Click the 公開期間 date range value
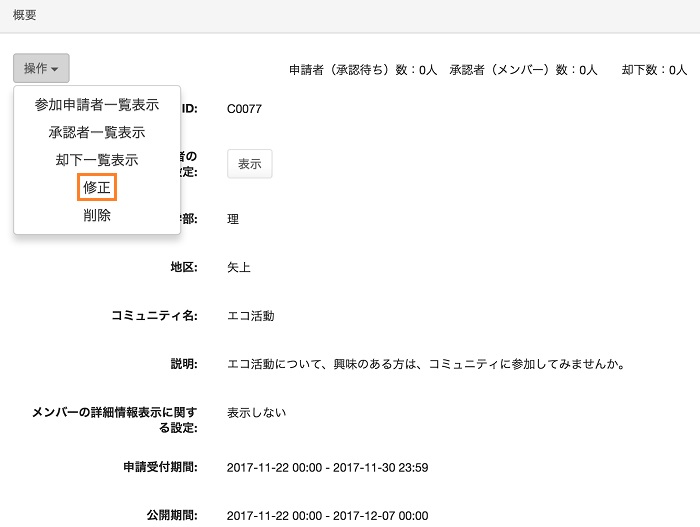The image size is (700, 527). [327, 516]
